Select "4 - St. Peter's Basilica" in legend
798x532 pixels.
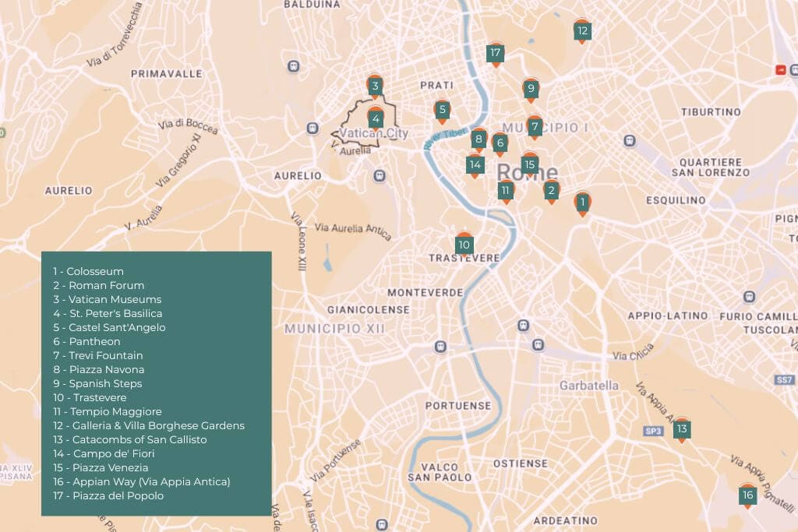(108, 313)
